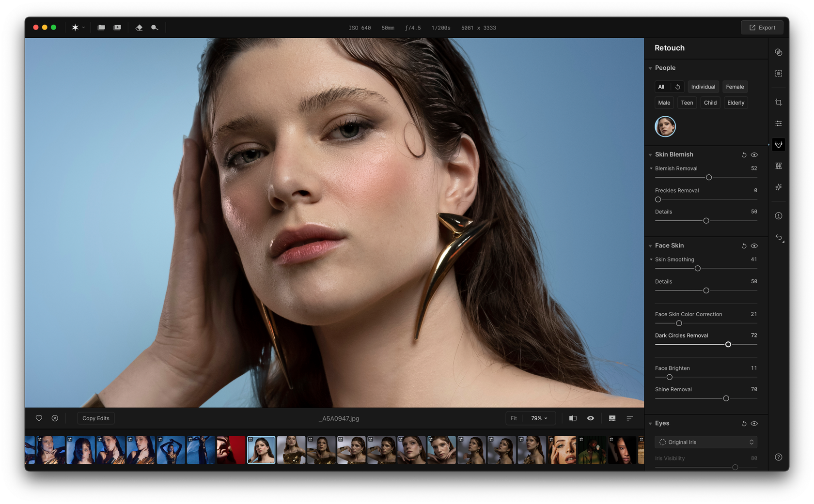Image resolution: width=814 pixels, height=504 pixels.
Task: Open the Zoom magnifier tool
Action: pos(154,28)
